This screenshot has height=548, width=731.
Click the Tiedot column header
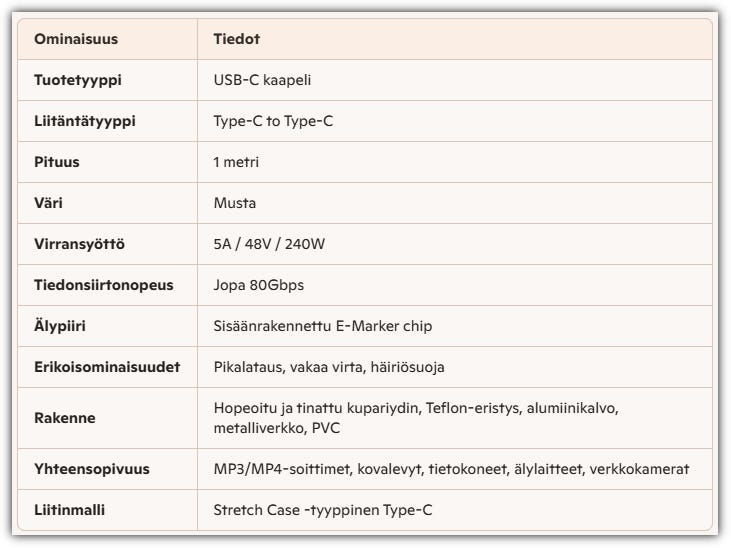click(235, 39)
